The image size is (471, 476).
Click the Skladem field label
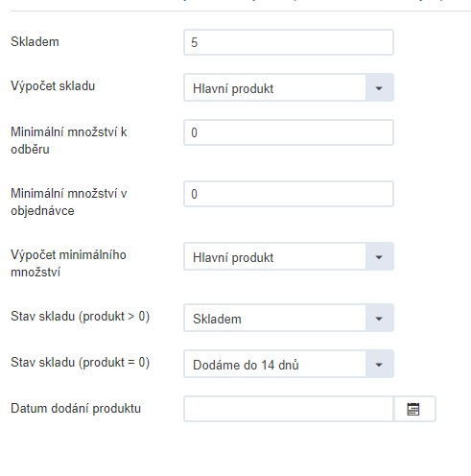click(35, 42)
